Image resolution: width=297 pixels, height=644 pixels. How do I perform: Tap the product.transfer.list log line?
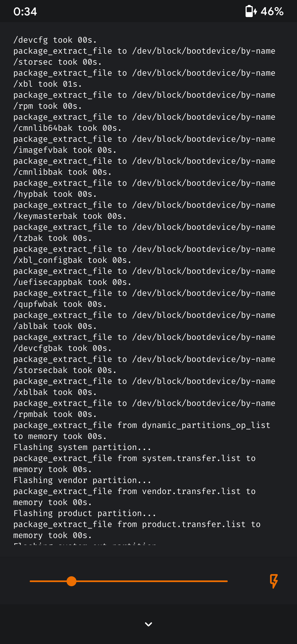pyautogui.click(x=137, y=530)
